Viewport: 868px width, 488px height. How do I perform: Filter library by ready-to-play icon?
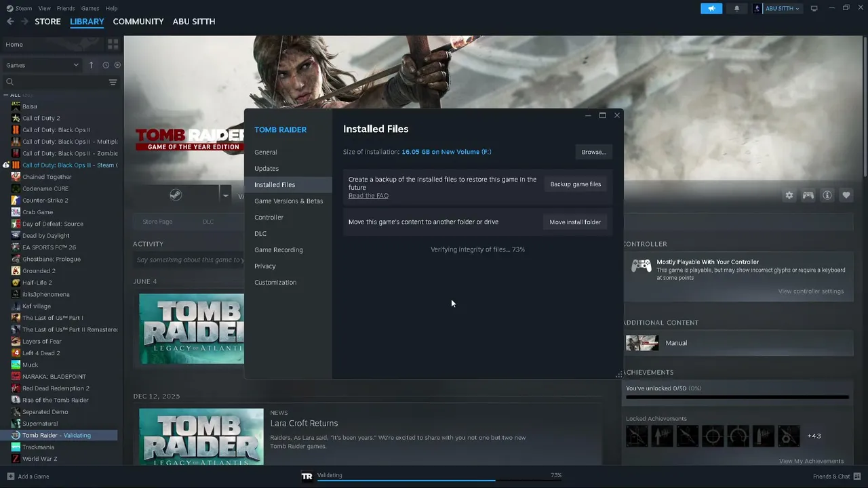point(117,65)
